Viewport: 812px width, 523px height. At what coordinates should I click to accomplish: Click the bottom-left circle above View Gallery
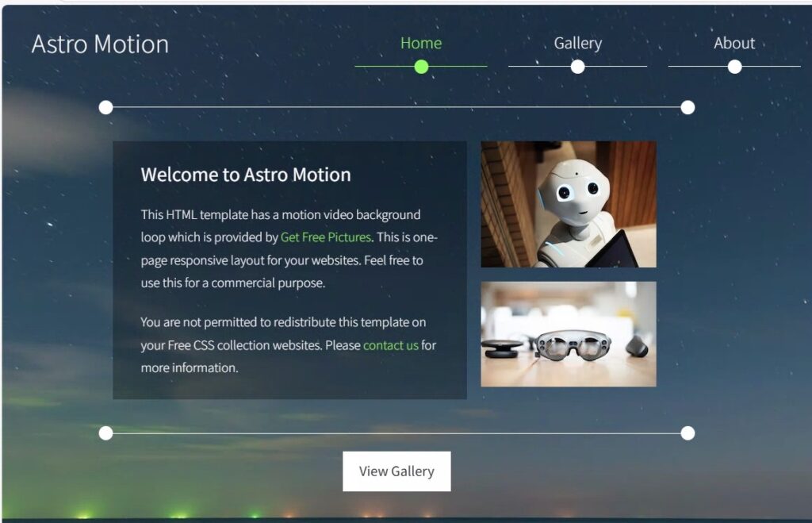point(105,433)
